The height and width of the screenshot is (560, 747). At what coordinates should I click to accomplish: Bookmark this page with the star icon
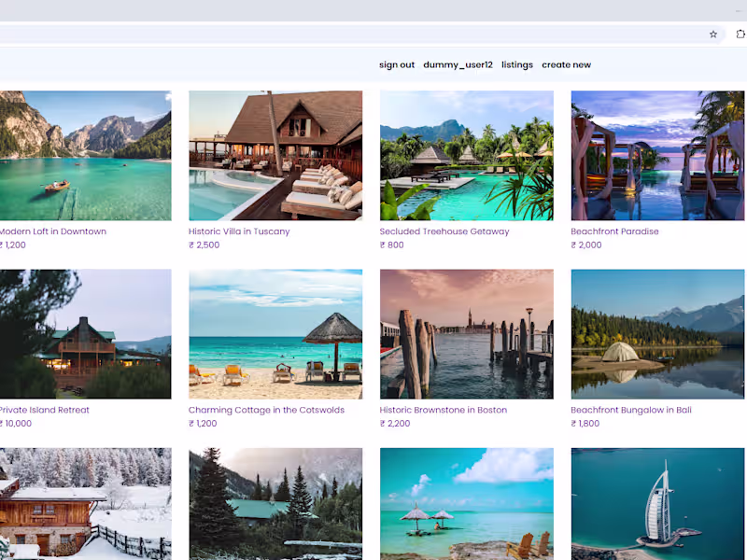coord(712,35)
